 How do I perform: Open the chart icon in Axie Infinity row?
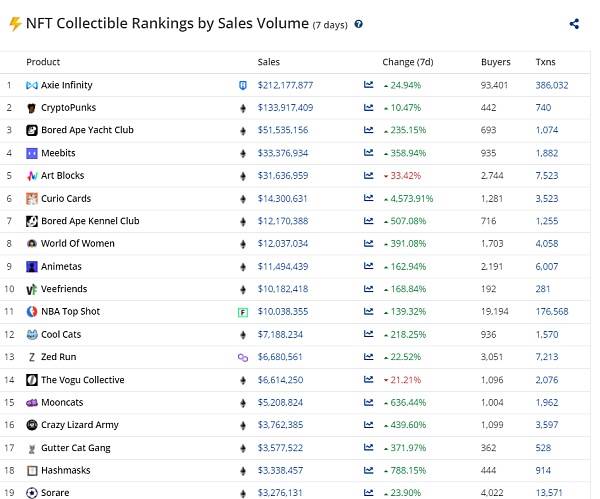tap(368, 85)
